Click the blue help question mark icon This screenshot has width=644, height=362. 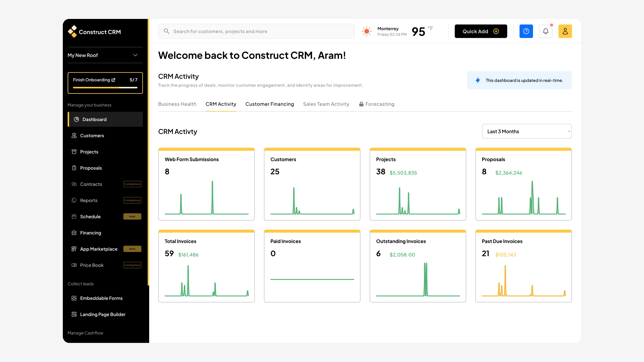pyautogui.click(x=526, y=31)
